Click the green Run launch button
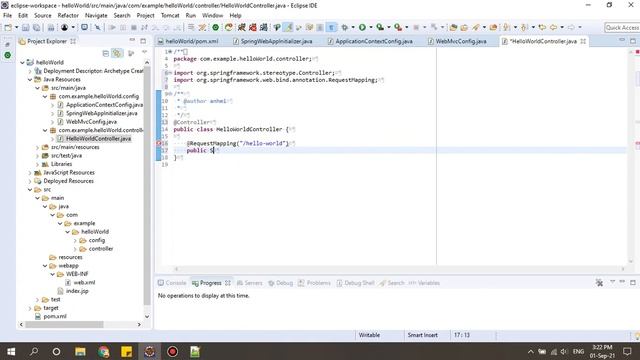This screenshot has height=360, width=640. (x=362, y=27)
